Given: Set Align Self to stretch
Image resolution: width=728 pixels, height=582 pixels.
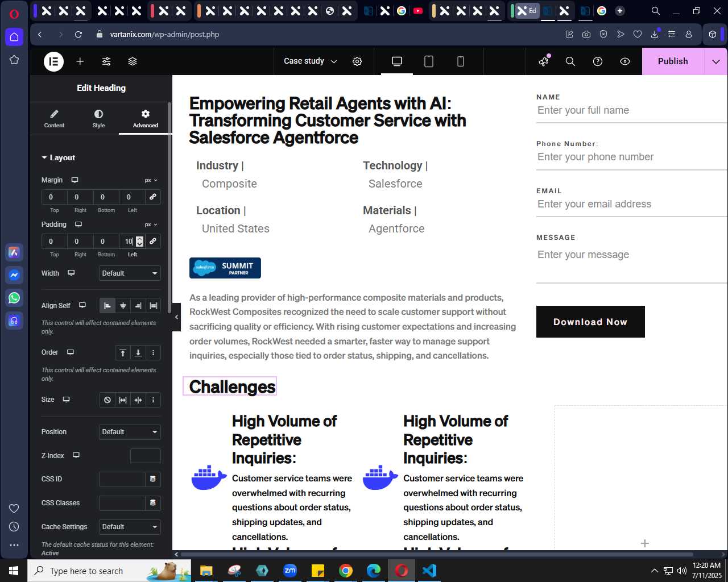Looking at the screenshot, I should pyautogui.click(x=154, y=306).
